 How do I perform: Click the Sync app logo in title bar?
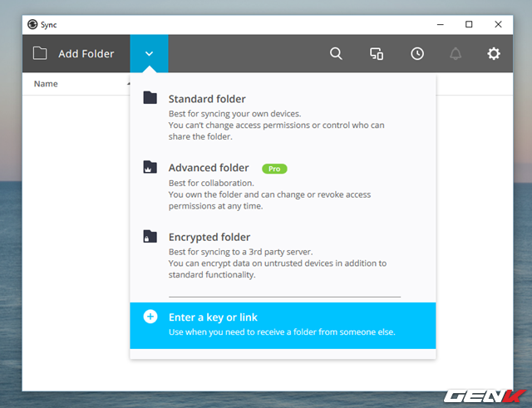[32, 24]
